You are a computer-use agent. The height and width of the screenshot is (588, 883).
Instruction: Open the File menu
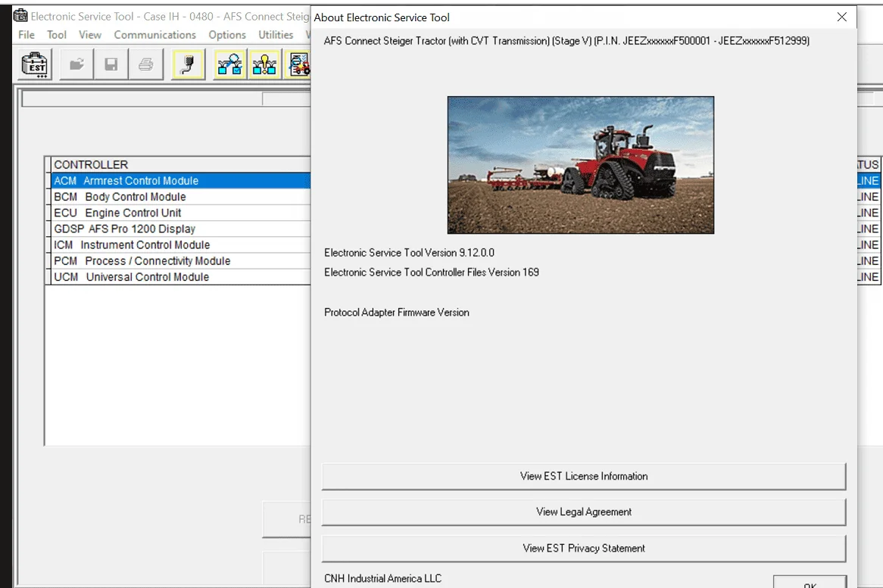pos(27,35)
